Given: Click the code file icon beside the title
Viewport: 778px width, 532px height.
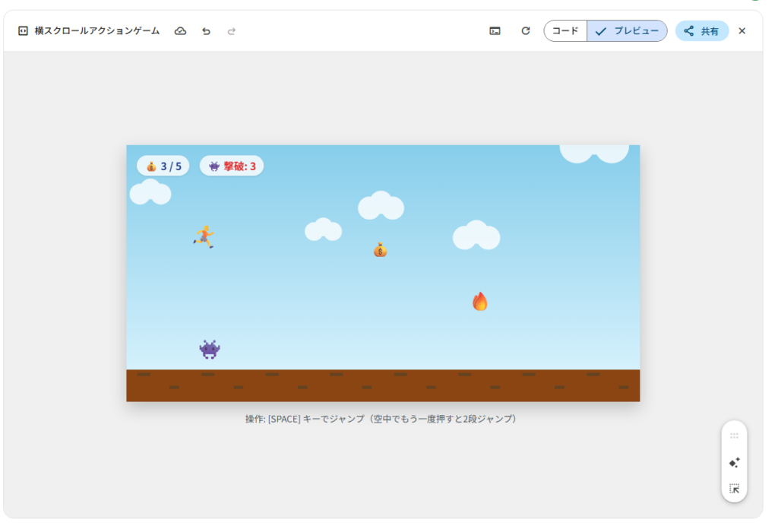Looking at the screenshot, I should (23, 31).
